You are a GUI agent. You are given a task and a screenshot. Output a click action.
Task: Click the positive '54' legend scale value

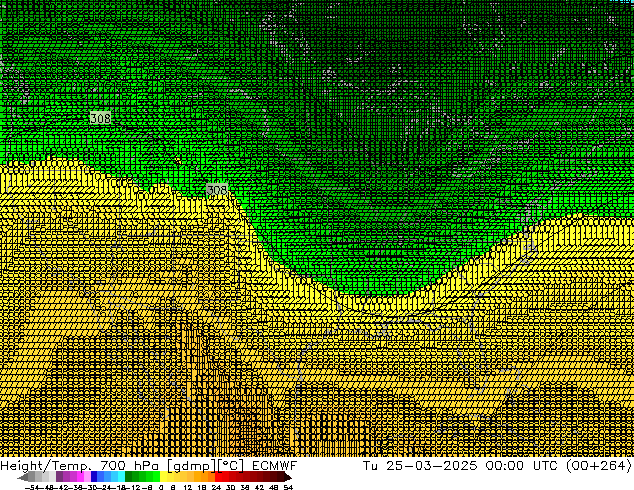[288, 487]
